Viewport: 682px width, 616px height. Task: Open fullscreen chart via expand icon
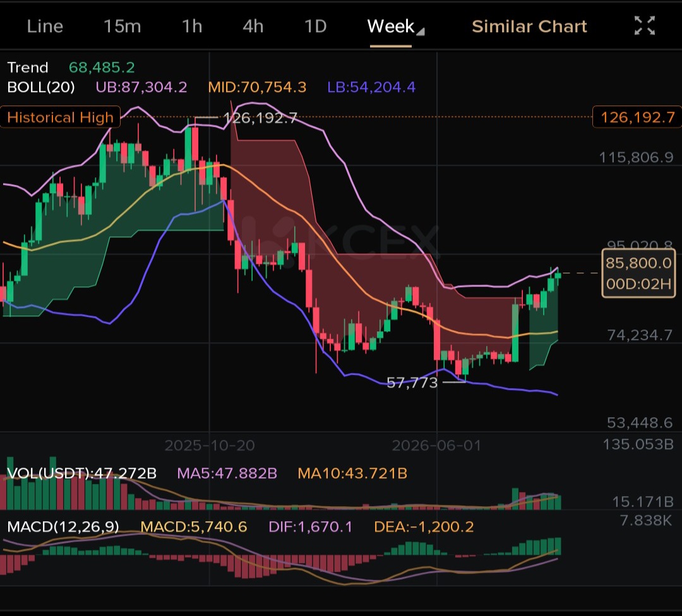(644, 26)
